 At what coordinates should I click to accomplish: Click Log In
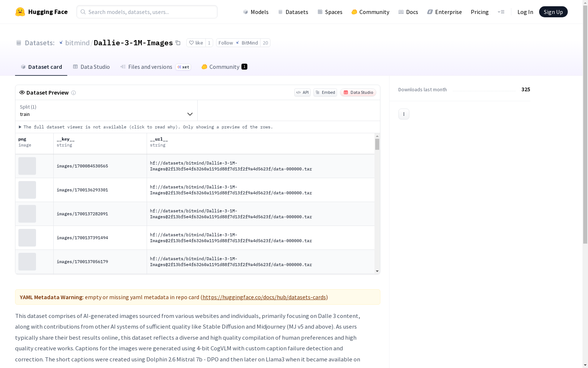525,12
